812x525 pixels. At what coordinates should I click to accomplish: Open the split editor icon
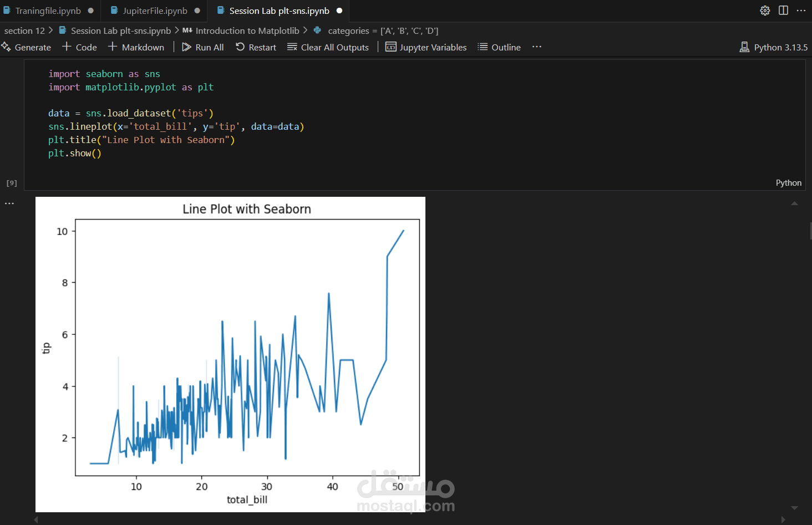click(783, 10)
